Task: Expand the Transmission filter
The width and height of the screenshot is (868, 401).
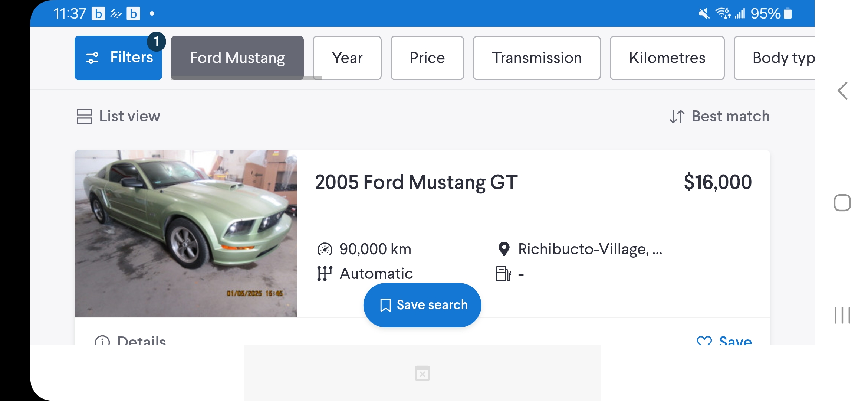Action: pos(536,58)
